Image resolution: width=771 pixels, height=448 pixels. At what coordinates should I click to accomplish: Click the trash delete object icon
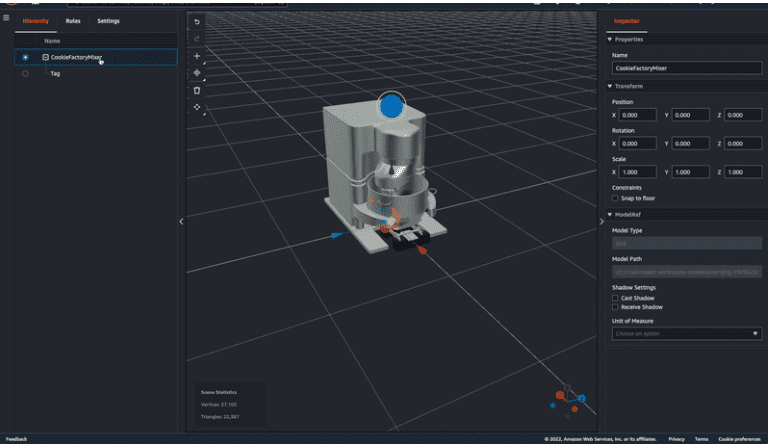[197, 90]
